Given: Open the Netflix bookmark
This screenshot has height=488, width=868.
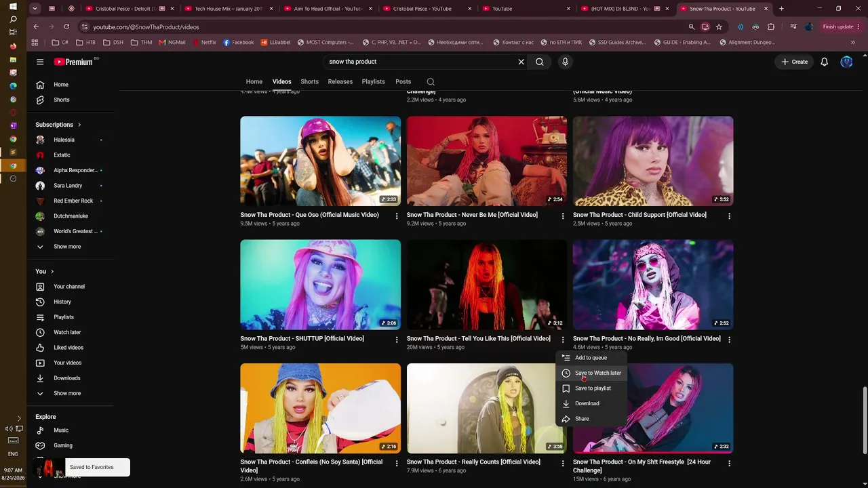Looking at the screenshot, I should [x=204, y=42].
